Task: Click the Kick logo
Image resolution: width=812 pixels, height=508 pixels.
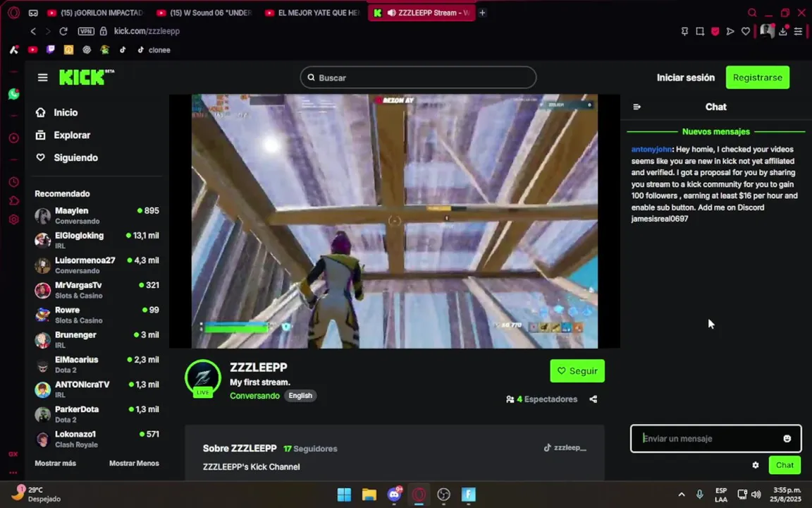Action: coord(87,77)
